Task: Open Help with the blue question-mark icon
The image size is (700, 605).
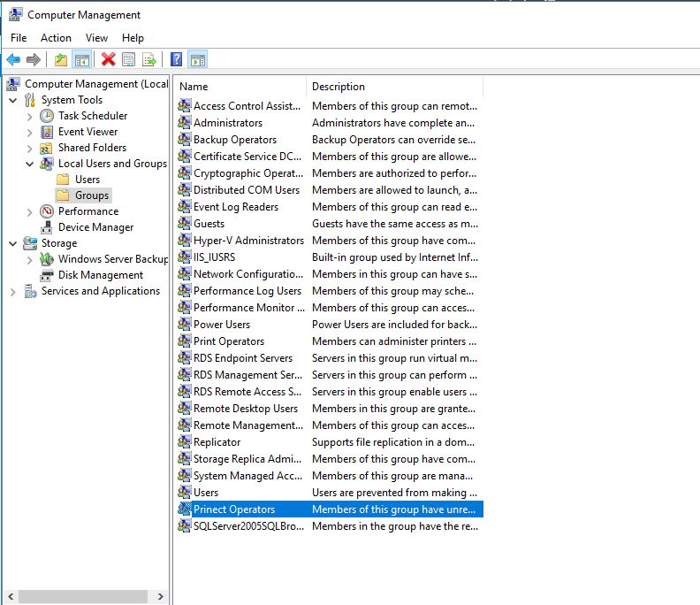Action: [x=177, y=60]
